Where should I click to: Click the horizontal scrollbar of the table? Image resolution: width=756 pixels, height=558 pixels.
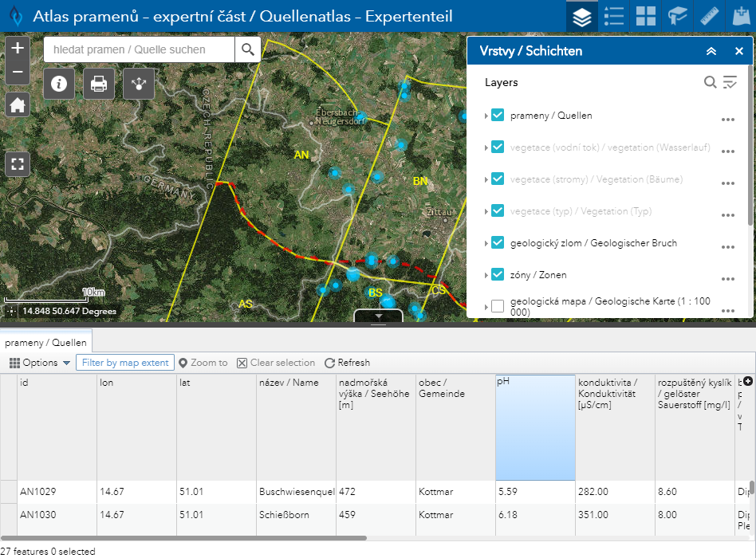(x=183, y=538)
